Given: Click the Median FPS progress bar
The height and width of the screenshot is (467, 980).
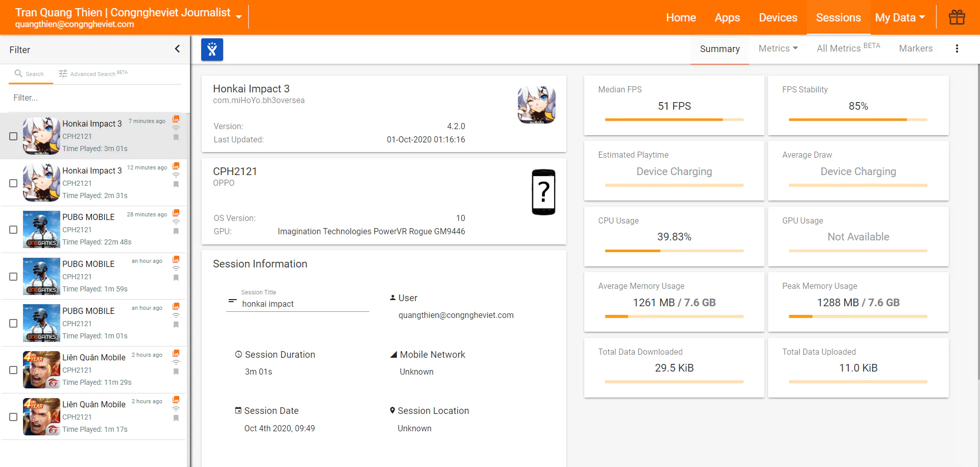Looking at the screenshot, I should click(674, 119).
